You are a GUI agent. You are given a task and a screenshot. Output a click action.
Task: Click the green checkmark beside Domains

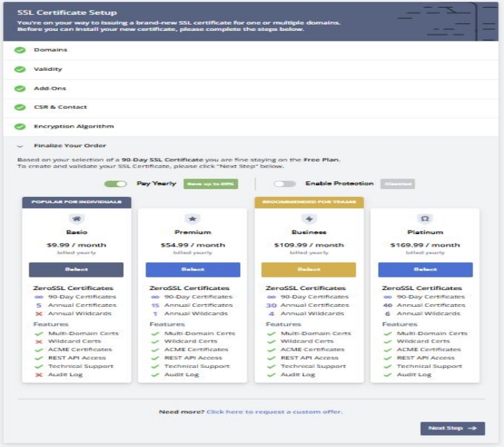coord(20,50)
